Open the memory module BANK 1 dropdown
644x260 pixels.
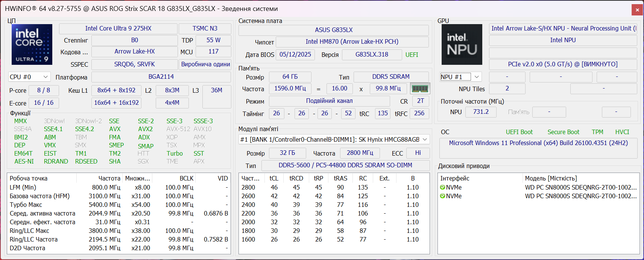(334, 139)
